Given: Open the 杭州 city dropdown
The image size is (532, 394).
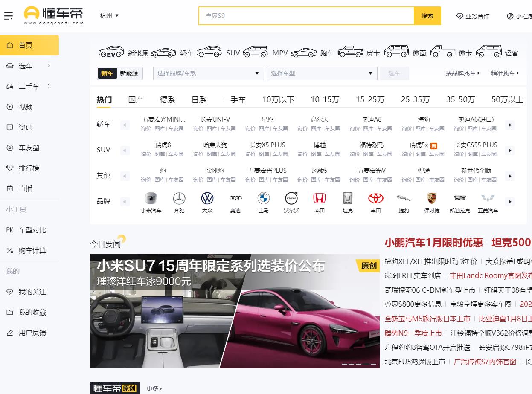Looking at the screenshot, I should click(x=109, y=16).
